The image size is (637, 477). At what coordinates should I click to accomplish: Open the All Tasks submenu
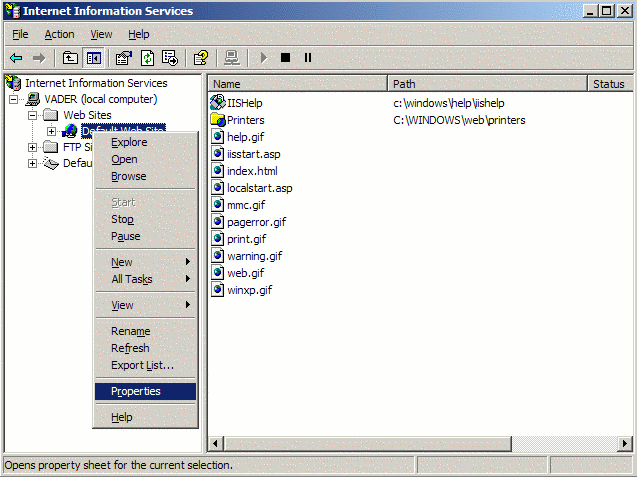tap(145, 279)
